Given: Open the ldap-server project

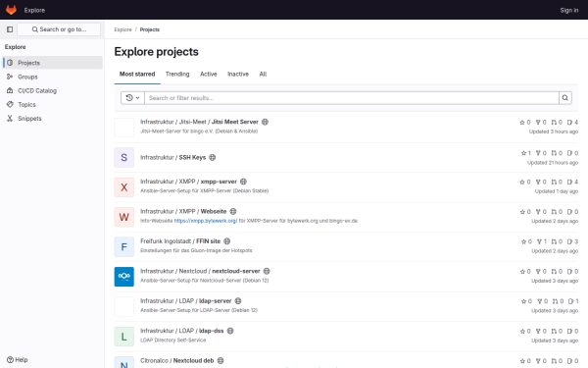Looking at the screenshot, I should 186,301.
